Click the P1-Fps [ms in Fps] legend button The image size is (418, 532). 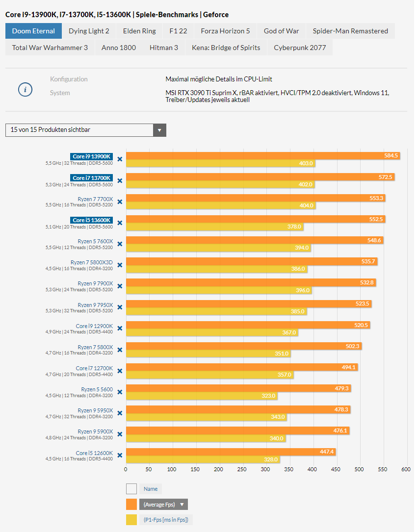coord(166,520)
